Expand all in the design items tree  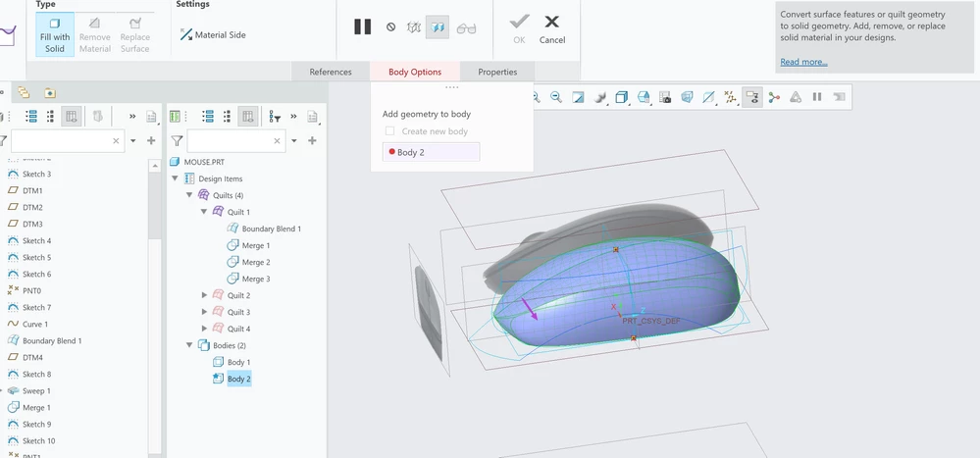(208, 117)
